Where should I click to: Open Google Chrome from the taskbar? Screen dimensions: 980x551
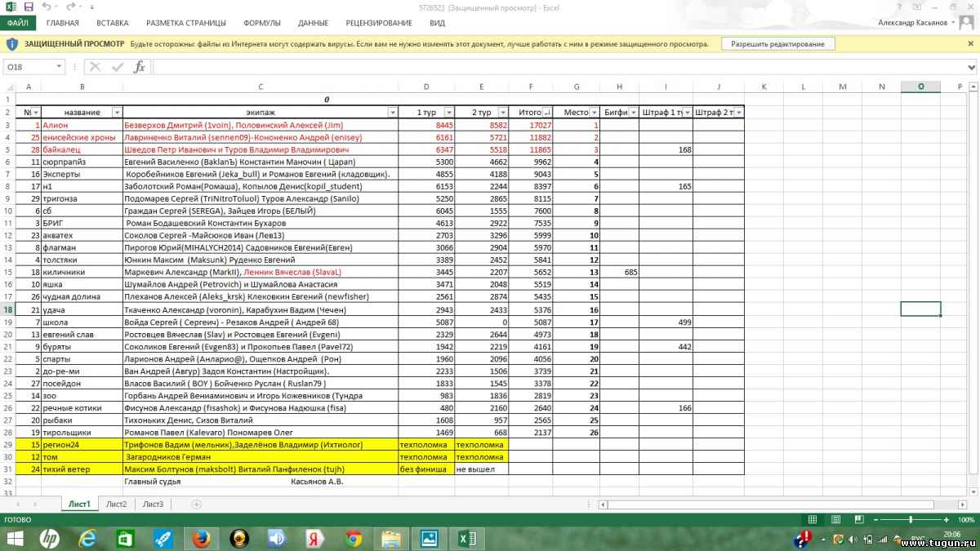pos(353,539)
